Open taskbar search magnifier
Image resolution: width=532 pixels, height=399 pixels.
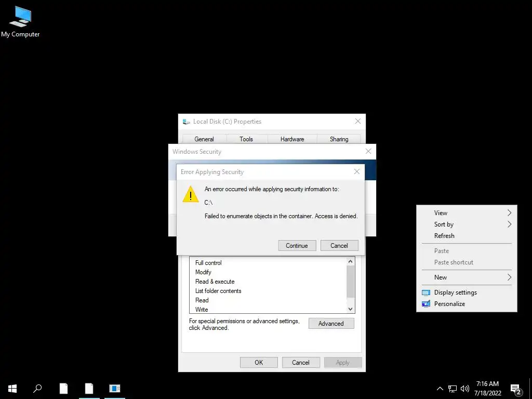pyautogui.click(x=37, y=388)
